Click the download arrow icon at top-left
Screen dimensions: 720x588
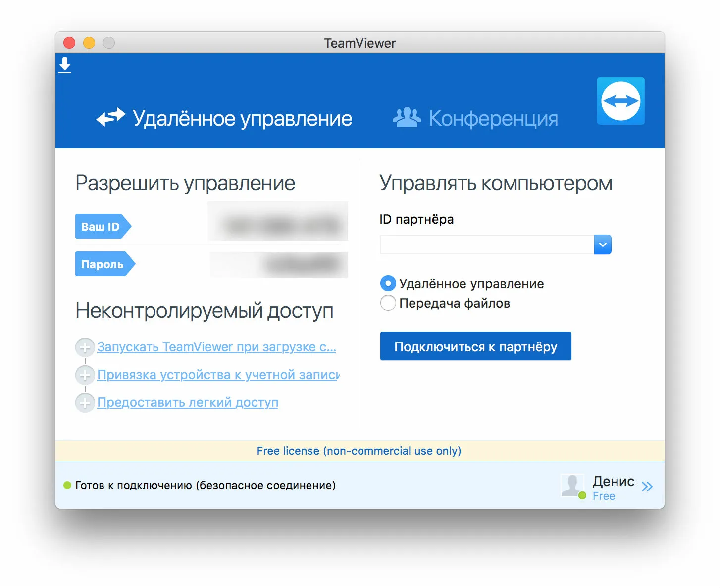point(65,65)
